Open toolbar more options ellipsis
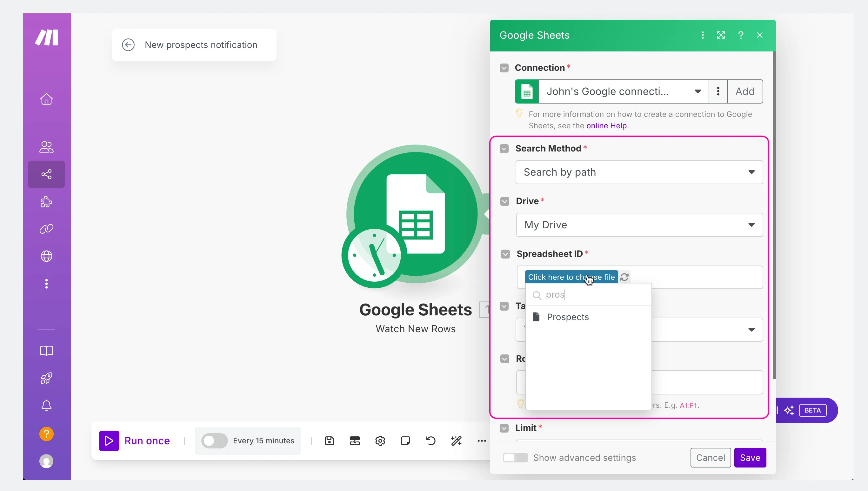The image size is (868, 491). 482,441
